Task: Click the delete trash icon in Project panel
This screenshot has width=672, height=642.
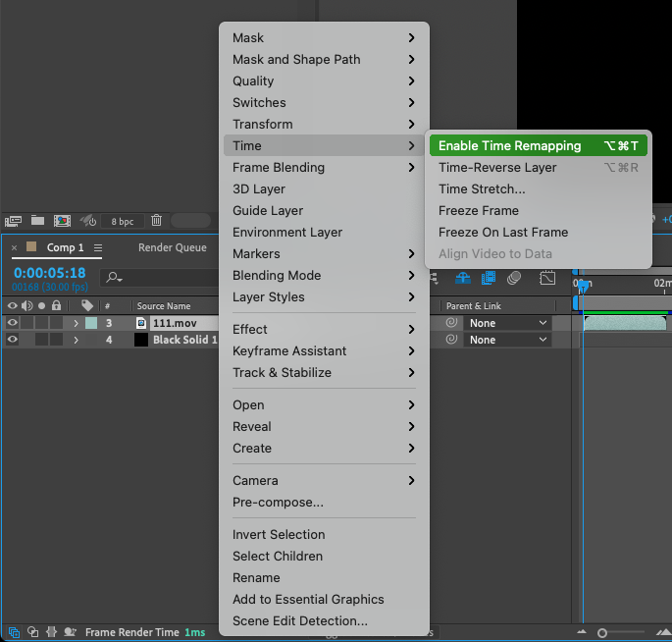Action: click(x=156, y=221)
